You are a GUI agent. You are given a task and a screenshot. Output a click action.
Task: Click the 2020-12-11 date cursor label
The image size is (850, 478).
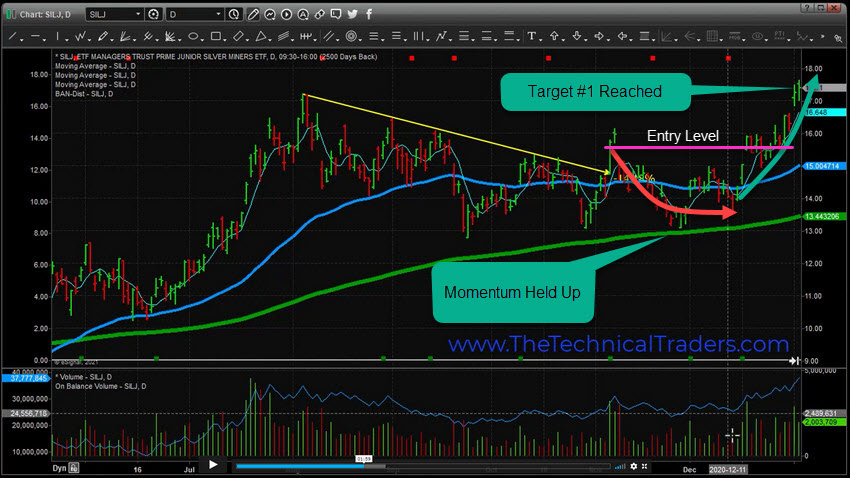pyautogui.click(x=727, y=469)
